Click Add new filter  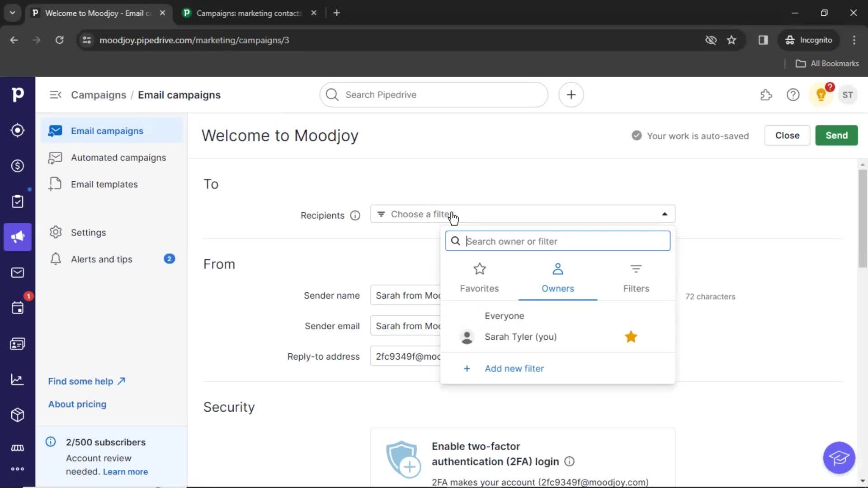(x=514, y=368)
